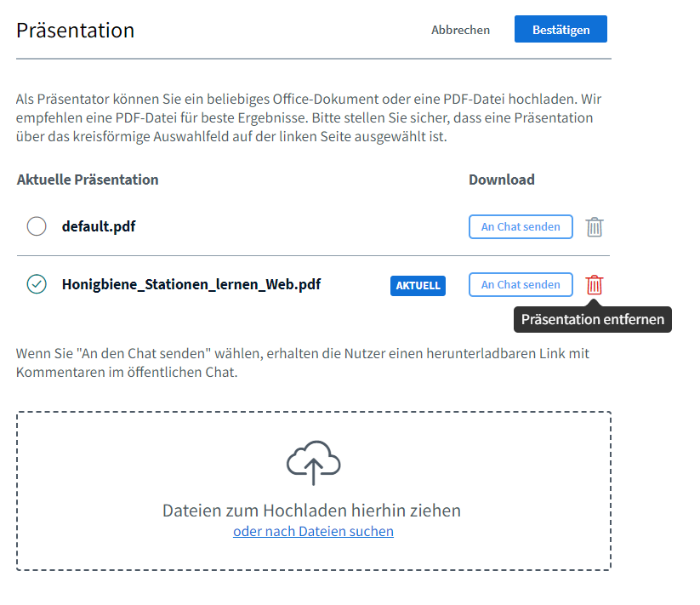Viewport: 700px width, 605px height.
Task: Send Honigbiene presentation to chat
Action: [x=521, y=285]
